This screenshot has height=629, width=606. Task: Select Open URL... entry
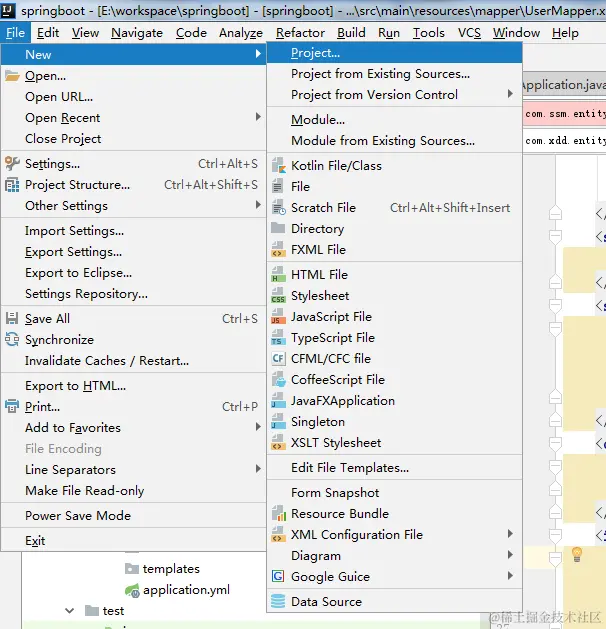(x=133, y=97)
